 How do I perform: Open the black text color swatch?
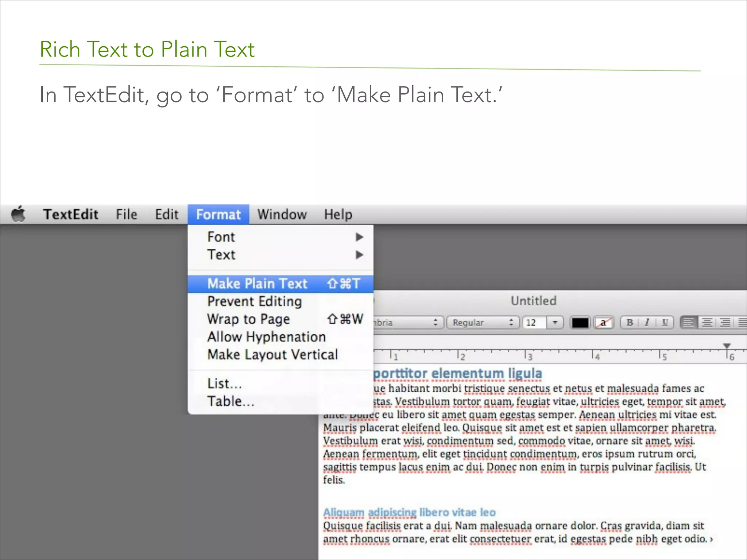[580, 323]
